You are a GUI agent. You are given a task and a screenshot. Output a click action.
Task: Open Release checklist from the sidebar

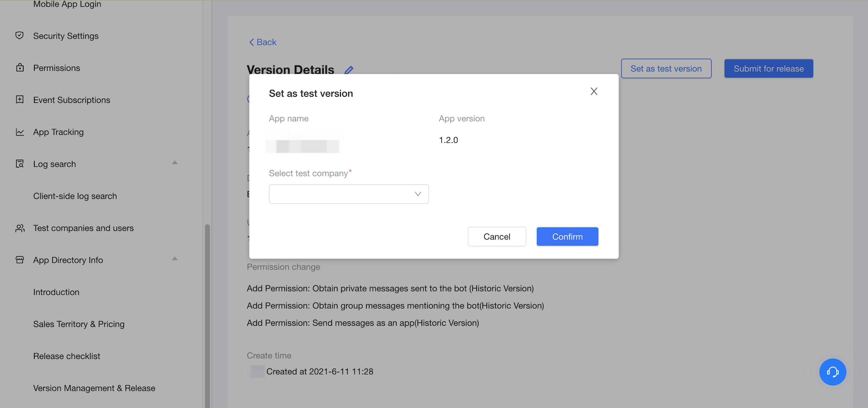pos(66,356)
